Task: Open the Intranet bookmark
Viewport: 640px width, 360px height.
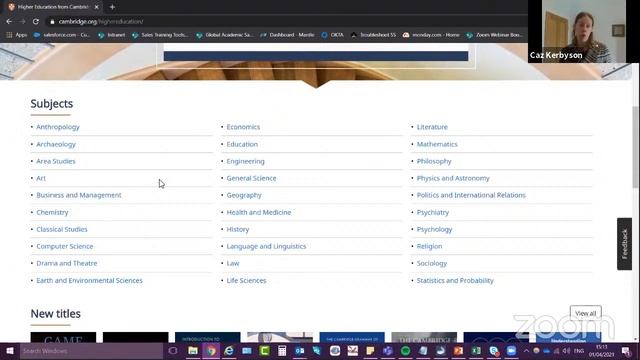Action: pos(112,35)
